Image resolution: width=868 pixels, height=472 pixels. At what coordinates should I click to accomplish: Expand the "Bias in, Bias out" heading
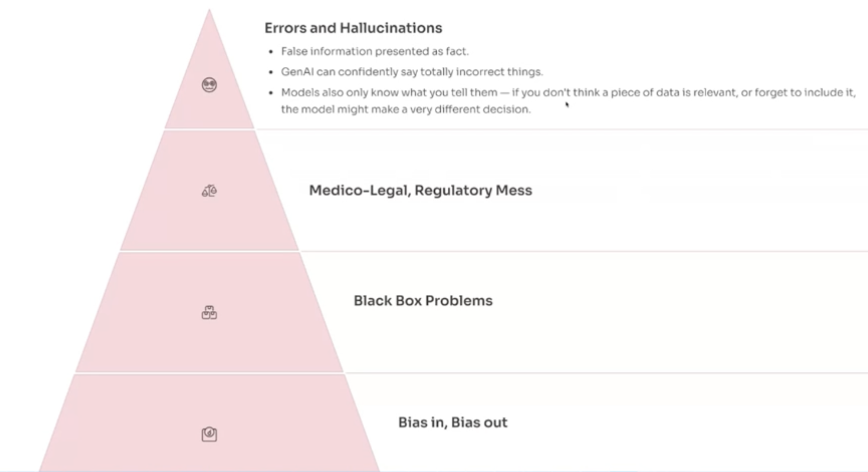pos(453,423)
